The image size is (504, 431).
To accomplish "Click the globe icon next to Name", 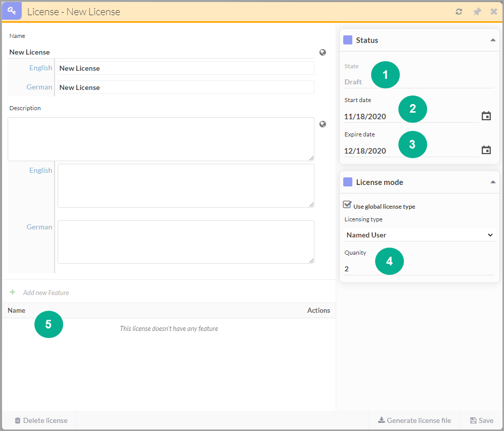I will point(323,52).
